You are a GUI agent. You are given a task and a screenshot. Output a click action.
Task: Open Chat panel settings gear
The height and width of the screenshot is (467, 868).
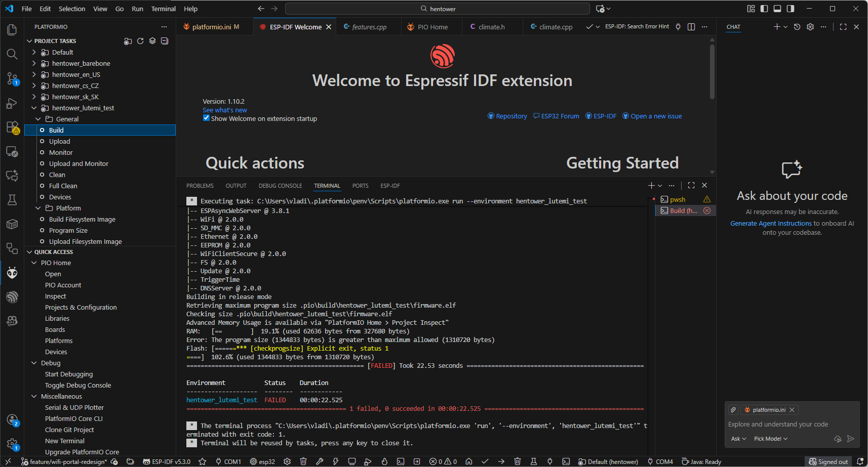810,27
